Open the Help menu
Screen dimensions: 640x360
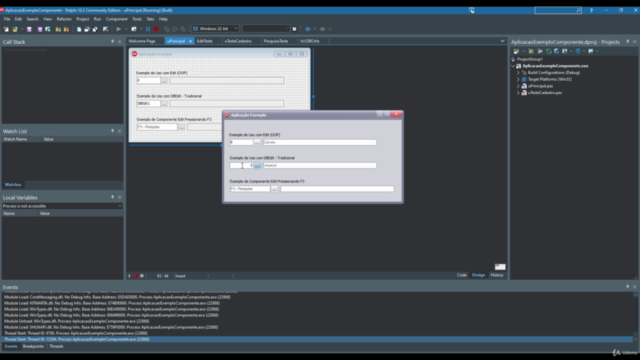click(163, 19)
